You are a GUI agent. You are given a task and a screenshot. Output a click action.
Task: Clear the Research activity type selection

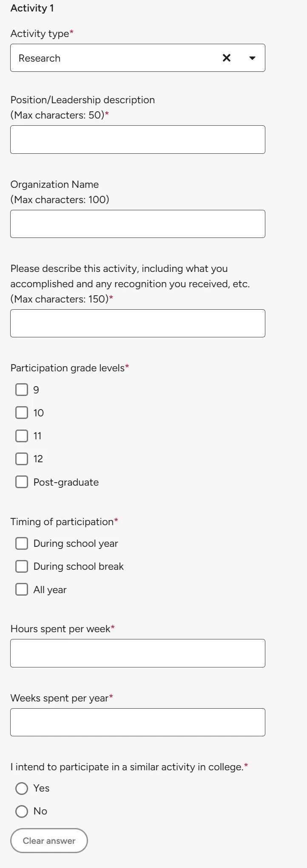227,58
